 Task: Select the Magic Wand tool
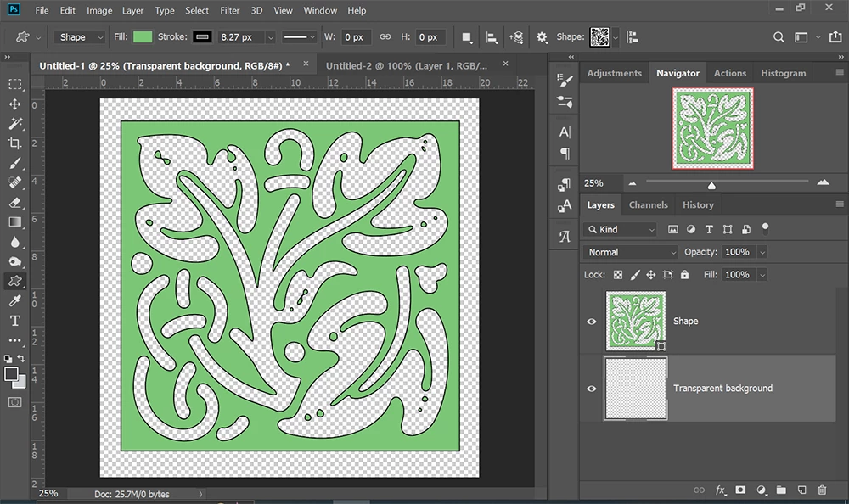(x=15, y=123)
